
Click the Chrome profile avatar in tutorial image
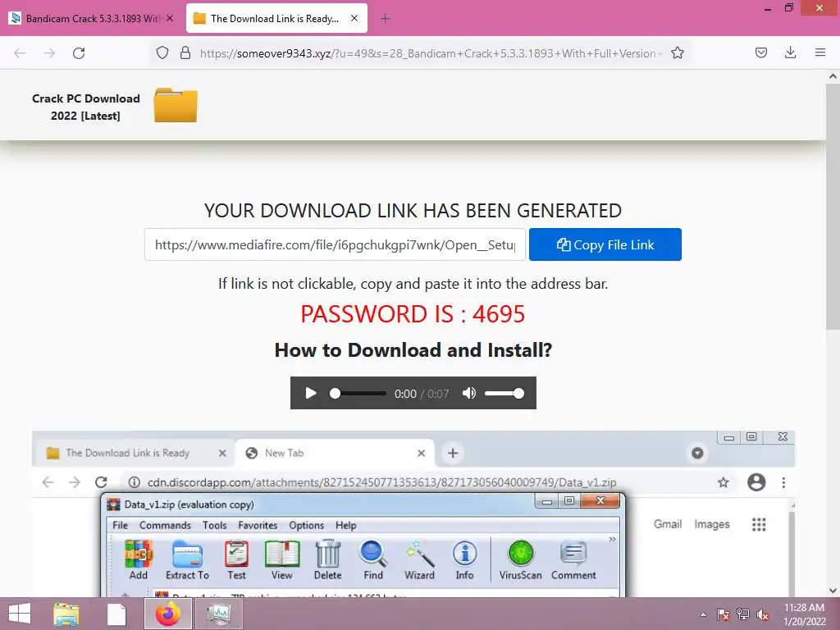click(x=756, y=482)
